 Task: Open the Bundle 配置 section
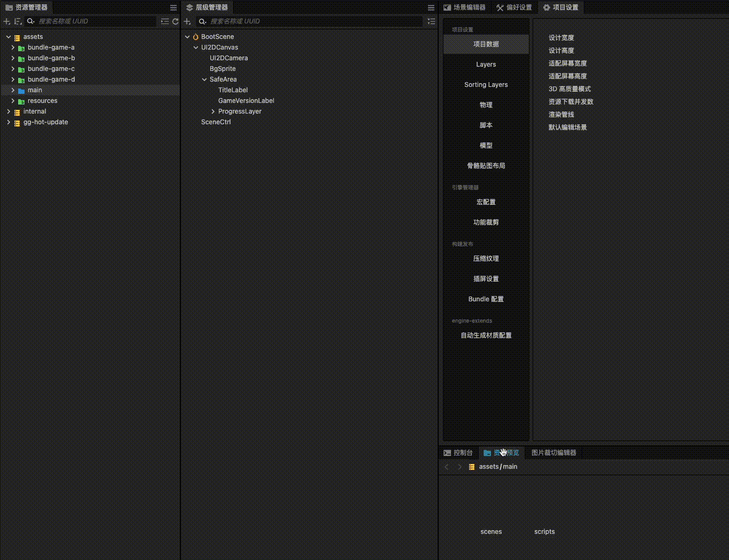(486, 299)
